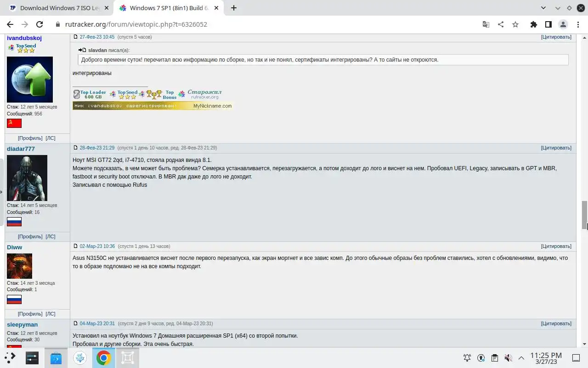
Task: Open the screenshot capture taskbar app
Action: coord(127,357)
